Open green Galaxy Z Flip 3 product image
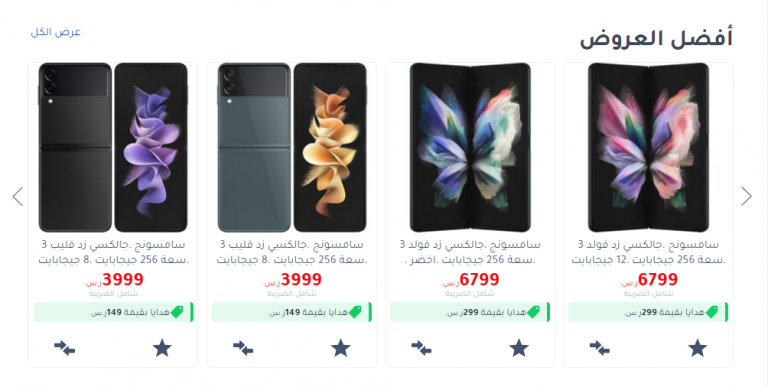 click(x=292, y=147)
